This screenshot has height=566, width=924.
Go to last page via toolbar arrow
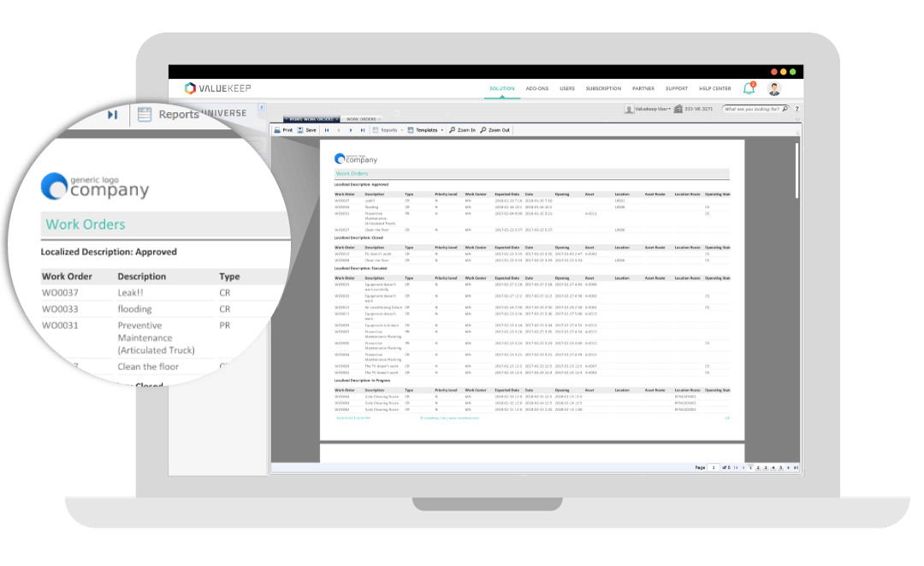[363, 130]
